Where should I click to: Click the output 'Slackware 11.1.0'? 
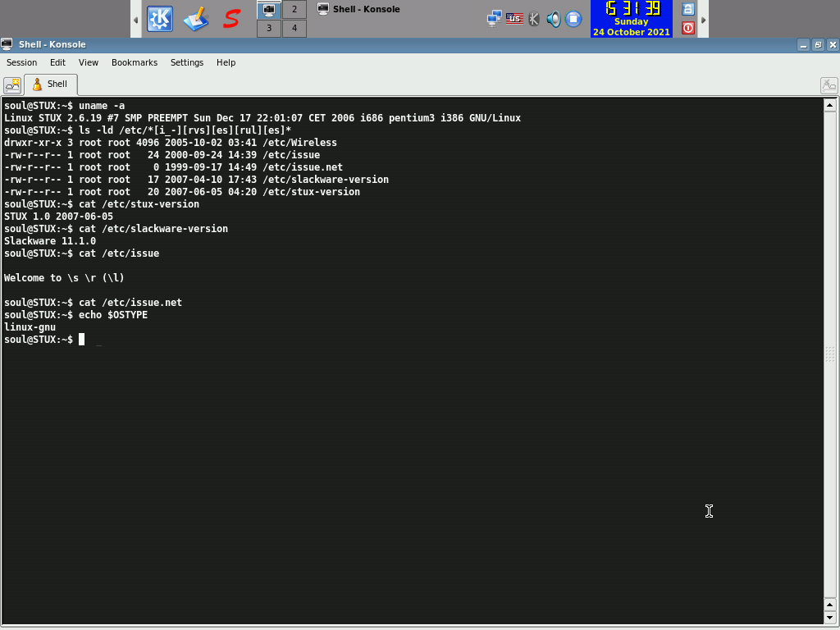(50, 241)
